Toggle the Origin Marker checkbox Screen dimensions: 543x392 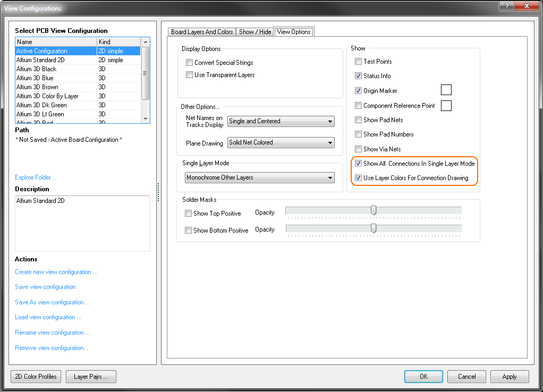[x=359, y=91]
